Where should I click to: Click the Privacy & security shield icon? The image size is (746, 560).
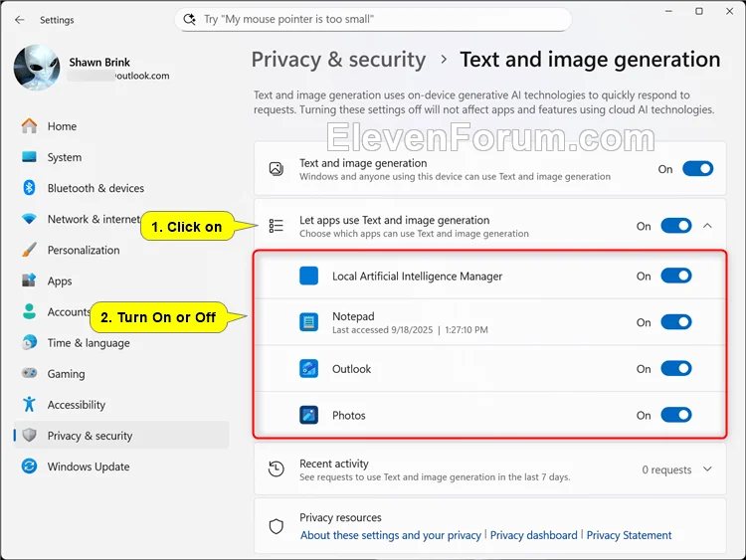[x=29, y=435]
